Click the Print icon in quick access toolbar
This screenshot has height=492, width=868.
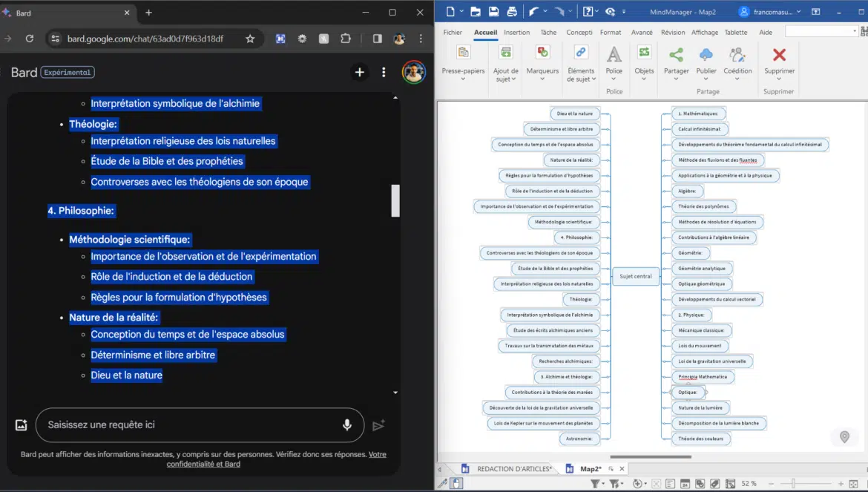click(x=511, y=12)
